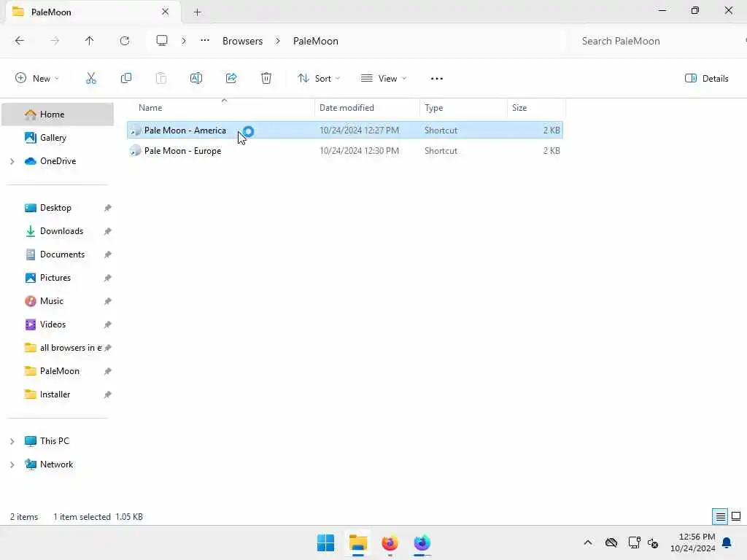Sort by the Size column header
This screenshot has width=747, height=560.
(519, 108)
